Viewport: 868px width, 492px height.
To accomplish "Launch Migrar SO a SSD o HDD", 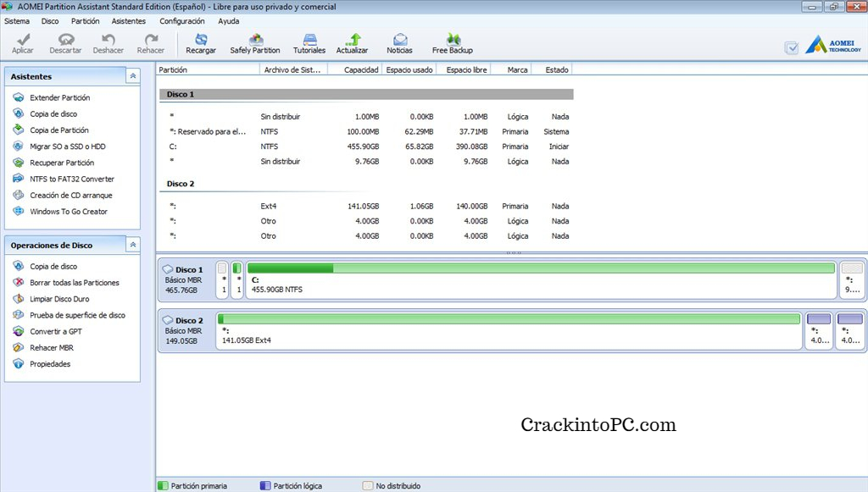I will pyautogui.click(x=68, y=146).
